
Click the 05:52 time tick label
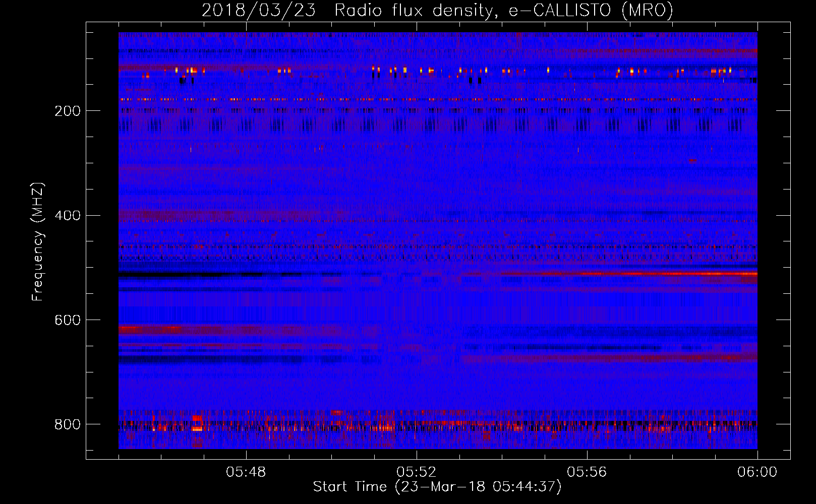coord(417,472)
